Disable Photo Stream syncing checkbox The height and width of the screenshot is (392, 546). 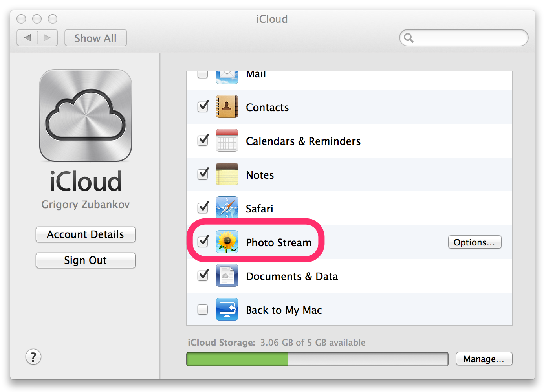tap(203, 241)
